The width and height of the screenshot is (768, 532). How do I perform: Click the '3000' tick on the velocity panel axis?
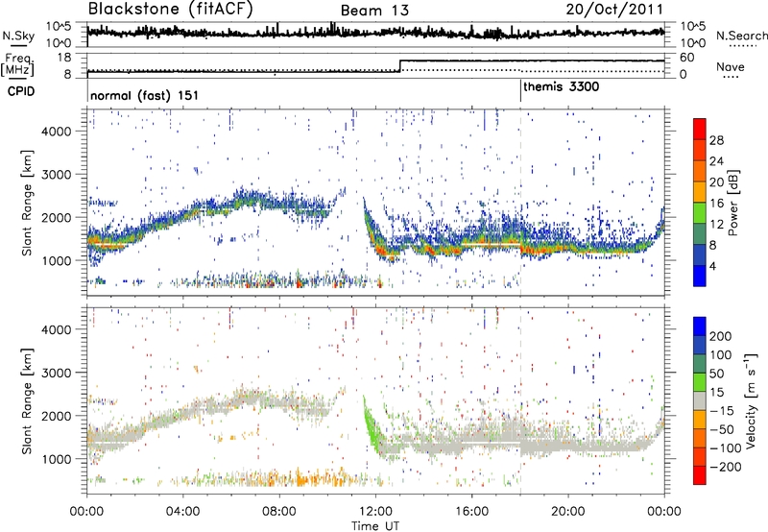(56, 373)
